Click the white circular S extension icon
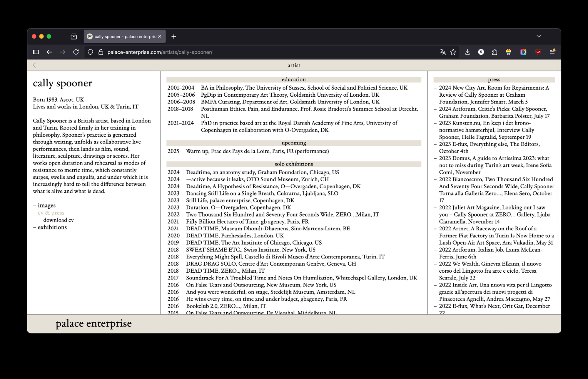The height and width of the screenshot is (379, 588). point(481,52)
